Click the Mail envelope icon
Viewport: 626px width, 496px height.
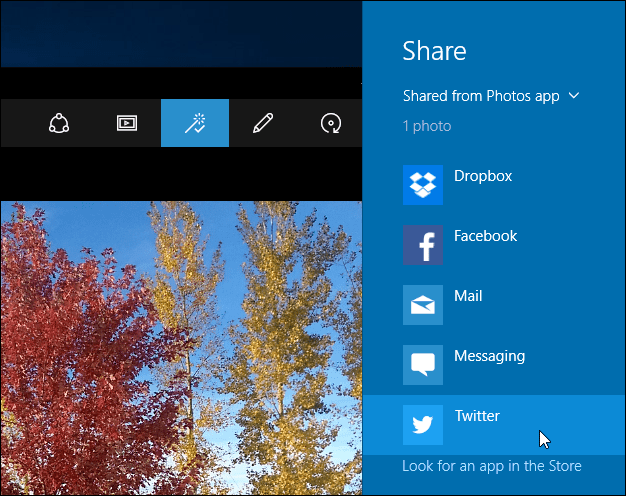click(x=423, y=305)
